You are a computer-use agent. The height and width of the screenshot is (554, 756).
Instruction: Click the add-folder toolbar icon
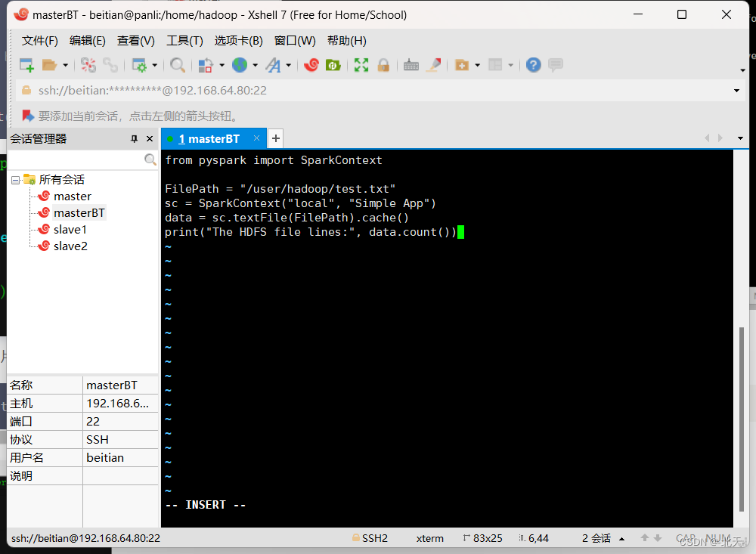pos(462,64)
